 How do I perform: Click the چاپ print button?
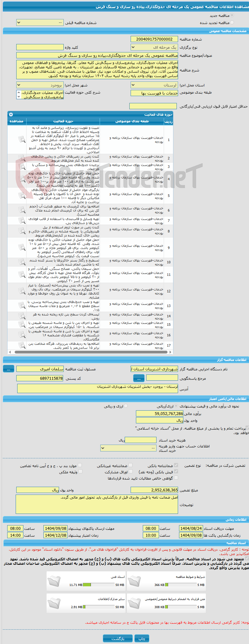[142, 638]
